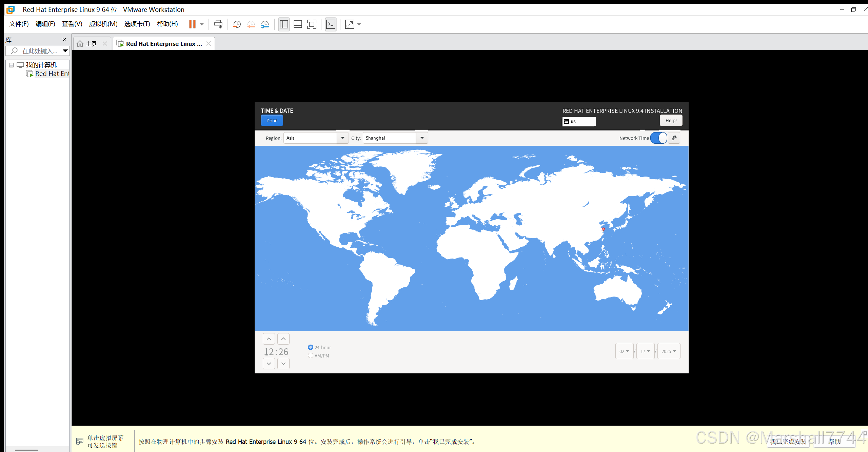Click the Help! button
Screen dimensions: 868x452
(671, 121)
